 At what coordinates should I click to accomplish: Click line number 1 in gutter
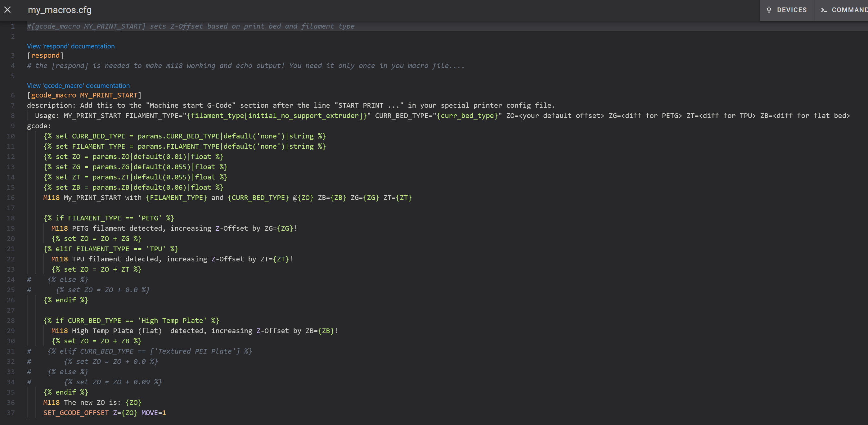click(12, 26)
